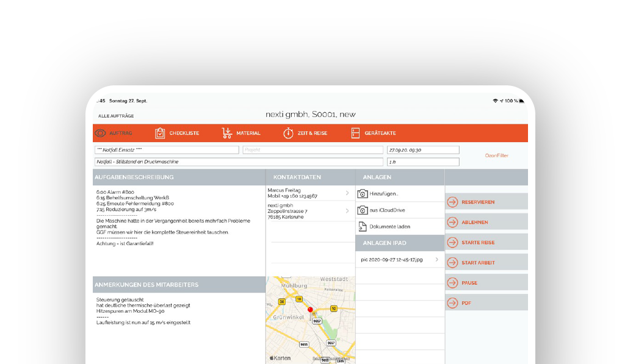Click the red location pin on the map
Viewport: 633px width, 364px height.
[x=310, y=310]
